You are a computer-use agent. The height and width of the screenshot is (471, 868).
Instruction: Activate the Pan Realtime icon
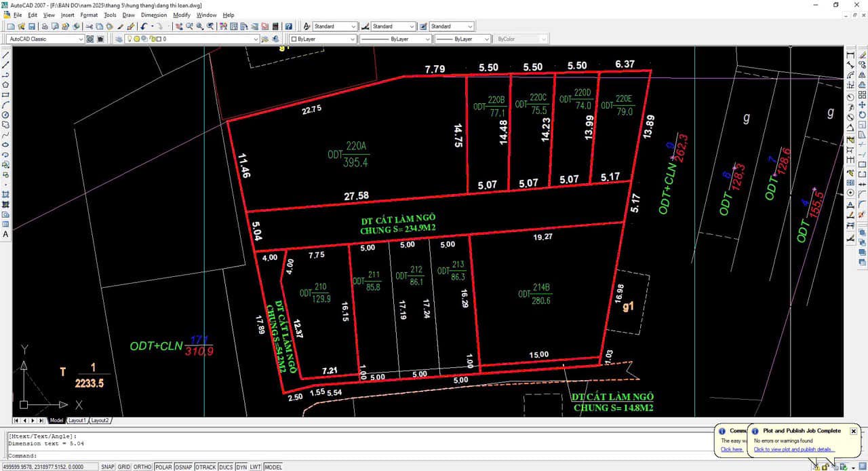179,26
